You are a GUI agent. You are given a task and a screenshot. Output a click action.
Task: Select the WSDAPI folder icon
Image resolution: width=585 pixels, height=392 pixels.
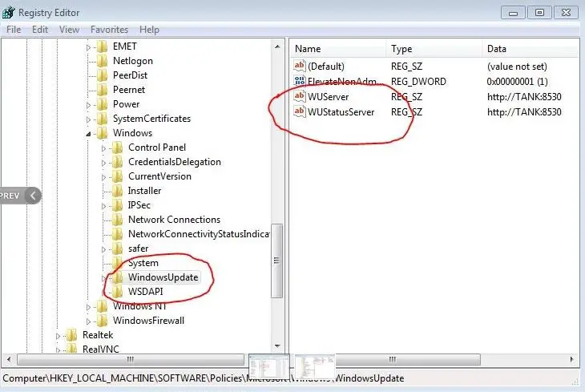click(x=118, y=292)
